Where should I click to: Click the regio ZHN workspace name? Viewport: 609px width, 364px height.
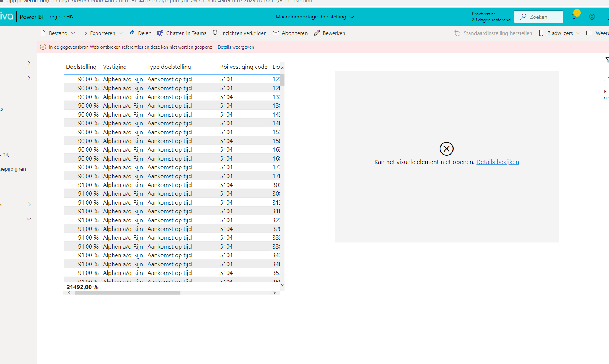tap(62, 17)
